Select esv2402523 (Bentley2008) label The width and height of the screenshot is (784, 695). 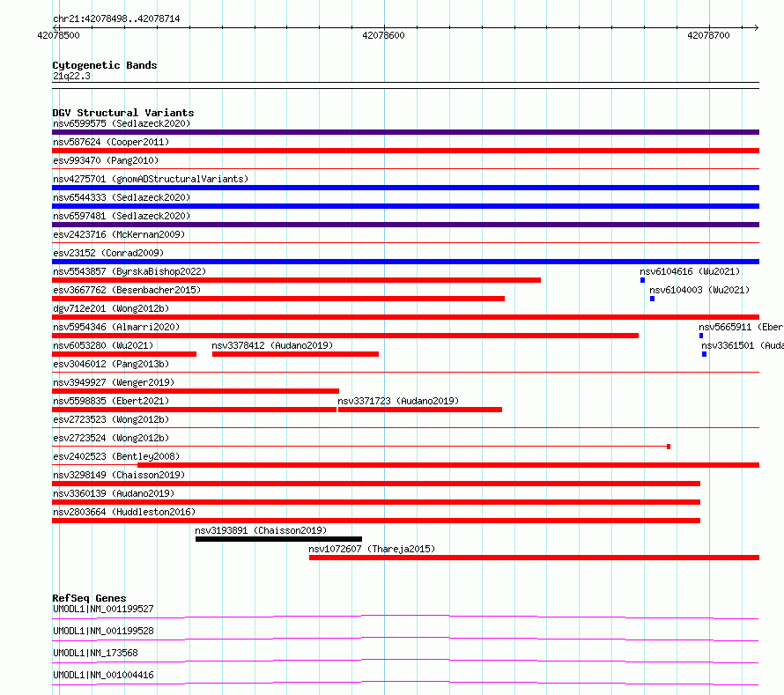tap(116, 456)
